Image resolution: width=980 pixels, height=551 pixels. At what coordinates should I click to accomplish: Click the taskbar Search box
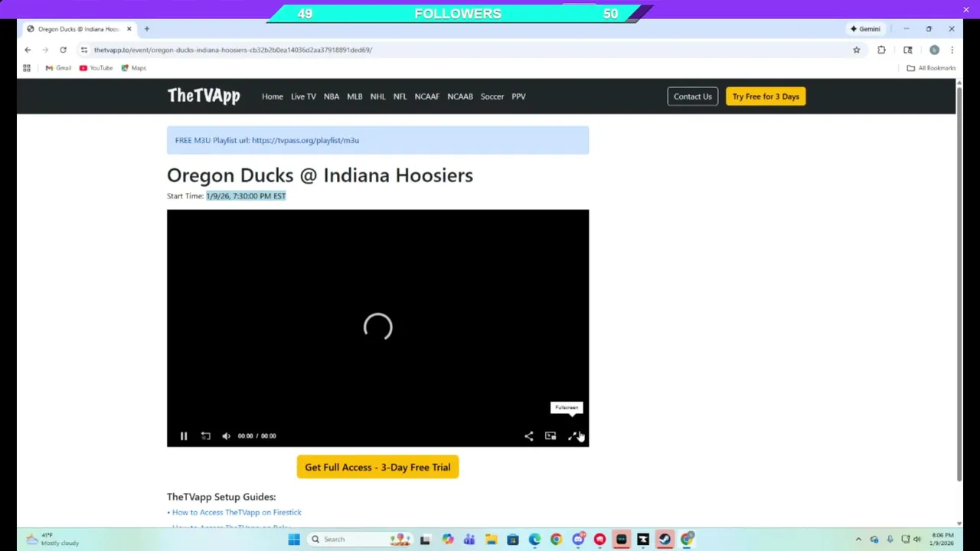[360, 540]
